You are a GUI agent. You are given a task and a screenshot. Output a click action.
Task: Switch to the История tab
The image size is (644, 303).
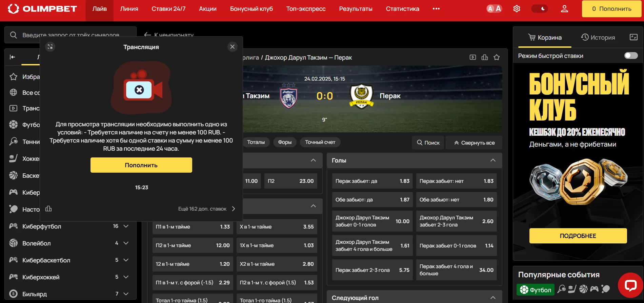598,37
